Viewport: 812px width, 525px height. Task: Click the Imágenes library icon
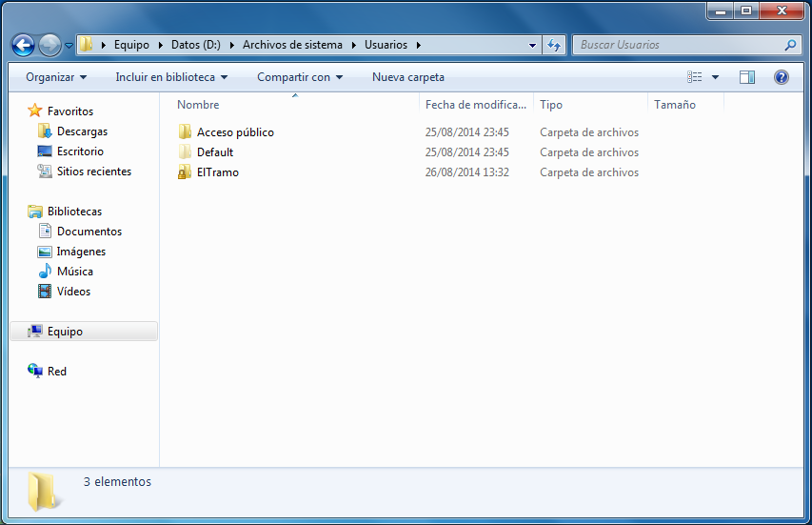(45, 252)
